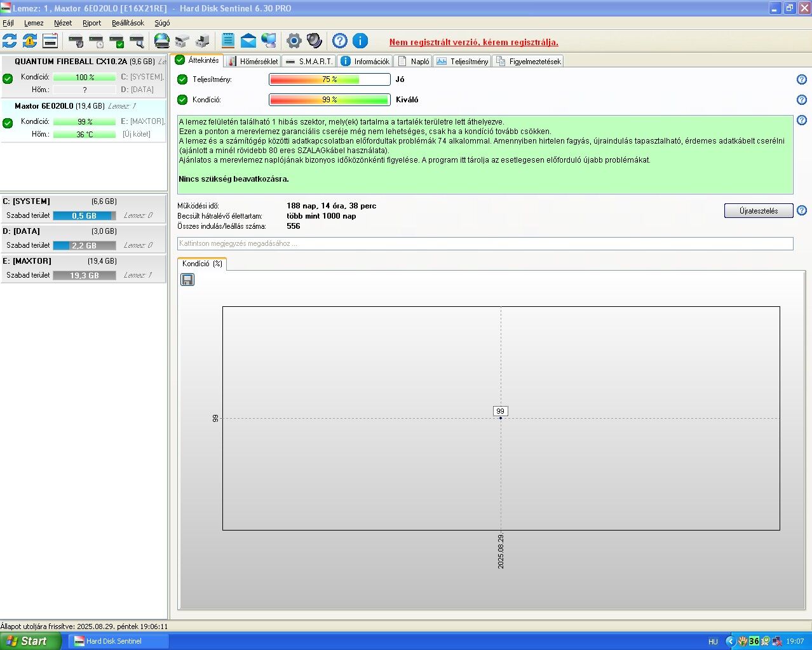Select the Áttekintés tab
This screenshot has height=650, width=812.
[197, 60]
